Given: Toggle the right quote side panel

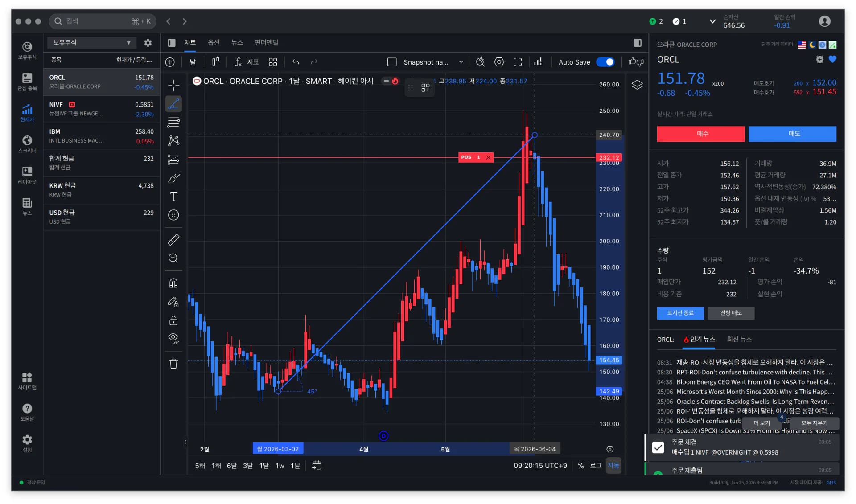Looking at the screenshot, I should (638, 43).
